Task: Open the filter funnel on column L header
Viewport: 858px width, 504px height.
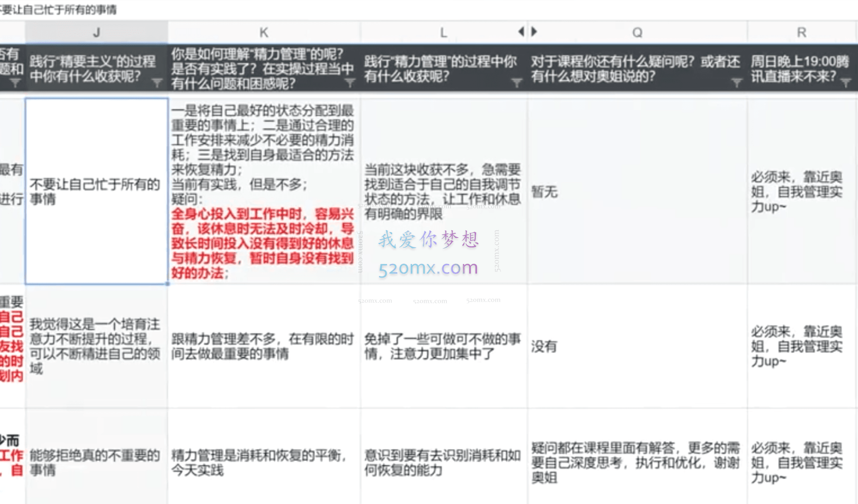Action: [517, 82]
